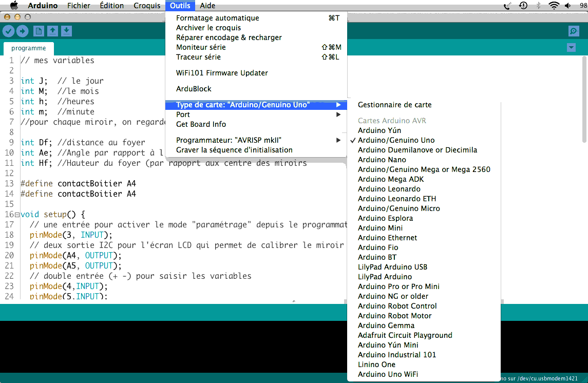Click Get Board Info
This screenshot has width=588, height=383.
click(x=201, y=124)
